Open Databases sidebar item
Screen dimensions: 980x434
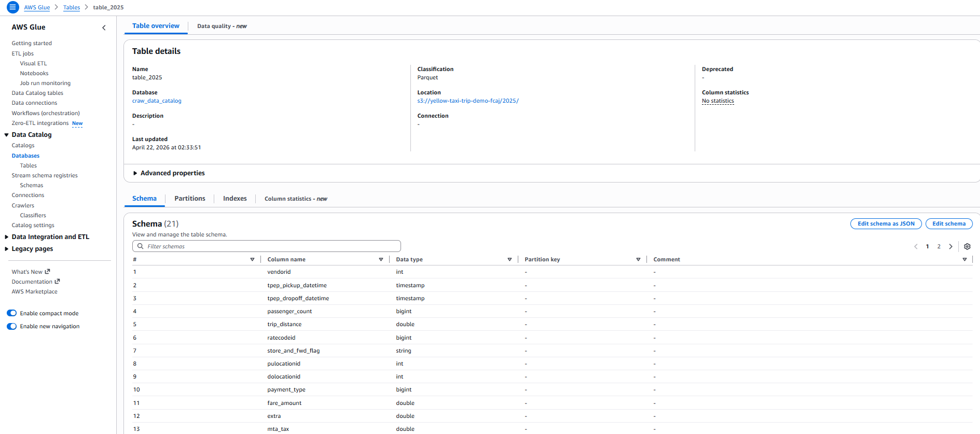[25, 156]
